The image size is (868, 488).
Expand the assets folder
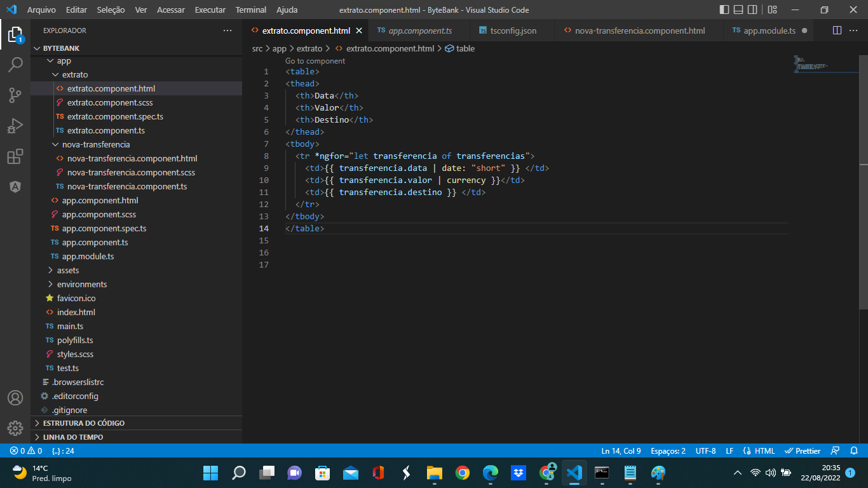click(136, 271)
